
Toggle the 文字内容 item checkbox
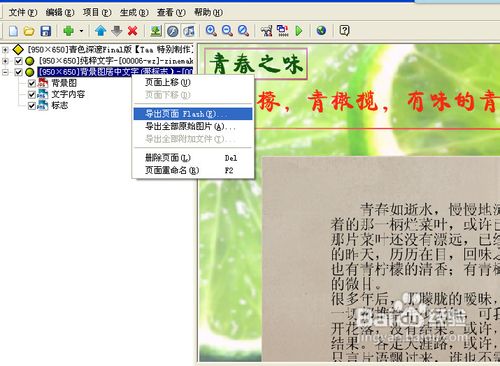(x=32, y=95)
